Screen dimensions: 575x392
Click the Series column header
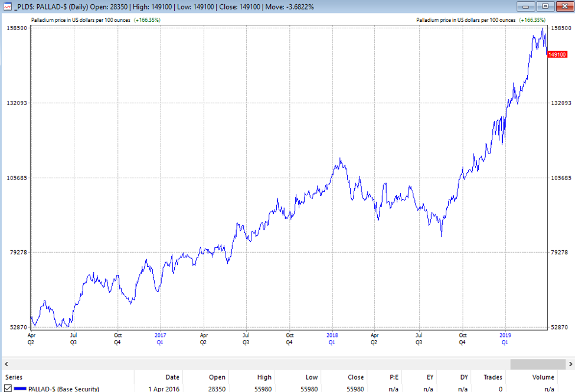pos(15,377)
